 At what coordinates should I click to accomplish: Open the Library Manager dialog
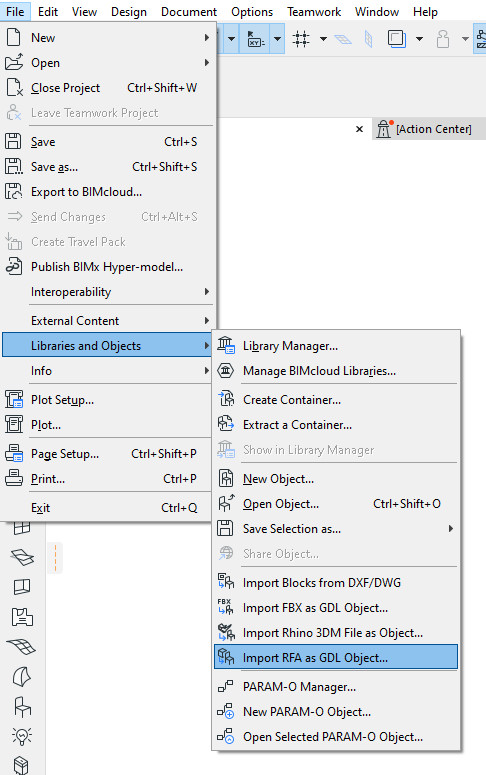pyautogui.click(x=336, y=346)
